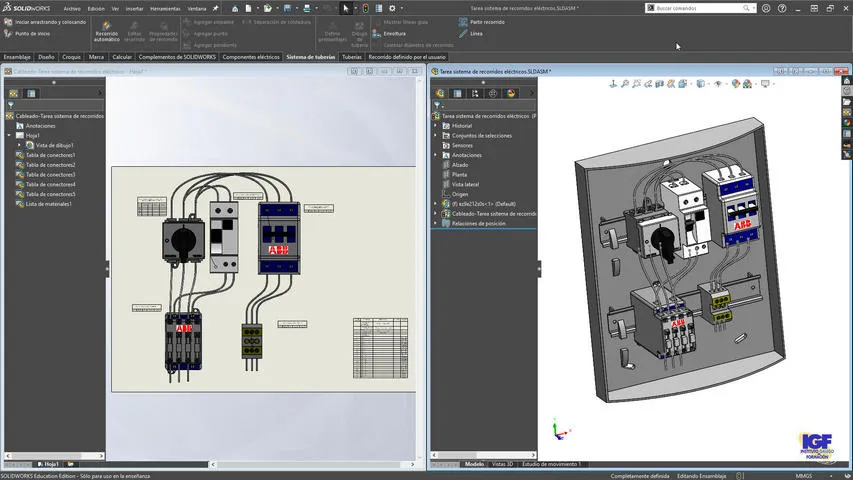Click Iniciar arrastrando y colocando
Image resolution: width=853 pixels, height=480 pixels.
point(45,22)
